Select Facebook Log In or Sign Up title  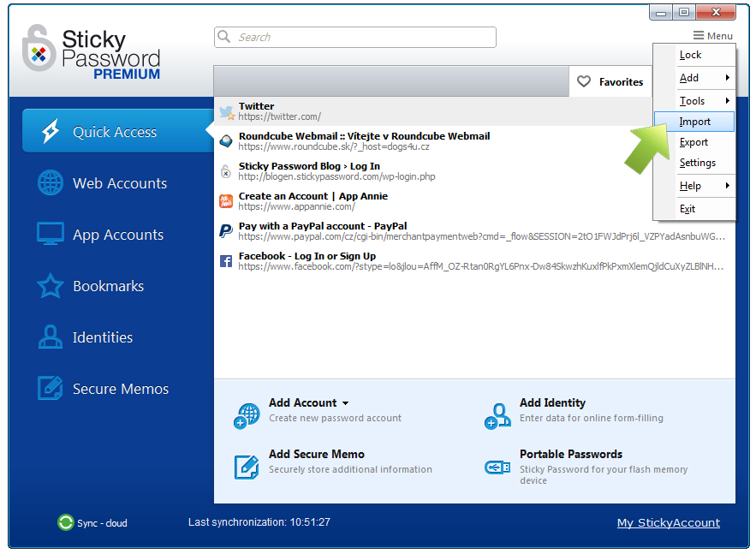[307, 256]
